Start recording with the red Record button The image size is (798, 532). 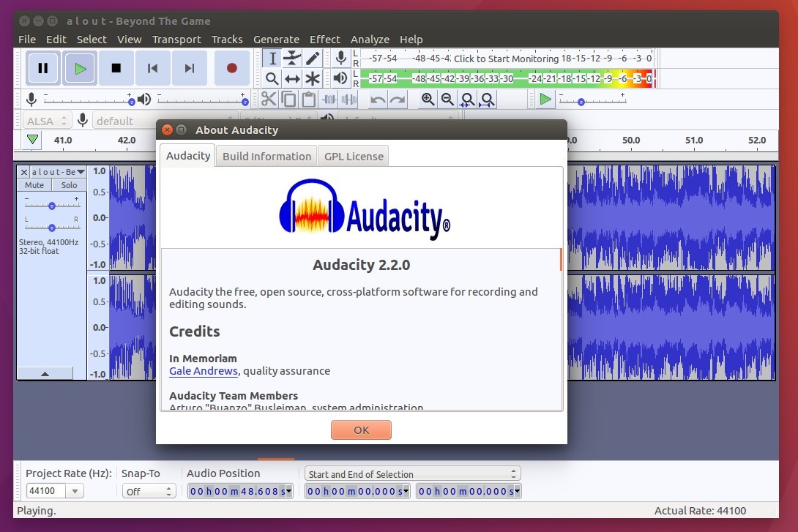(x=232, y=68)
